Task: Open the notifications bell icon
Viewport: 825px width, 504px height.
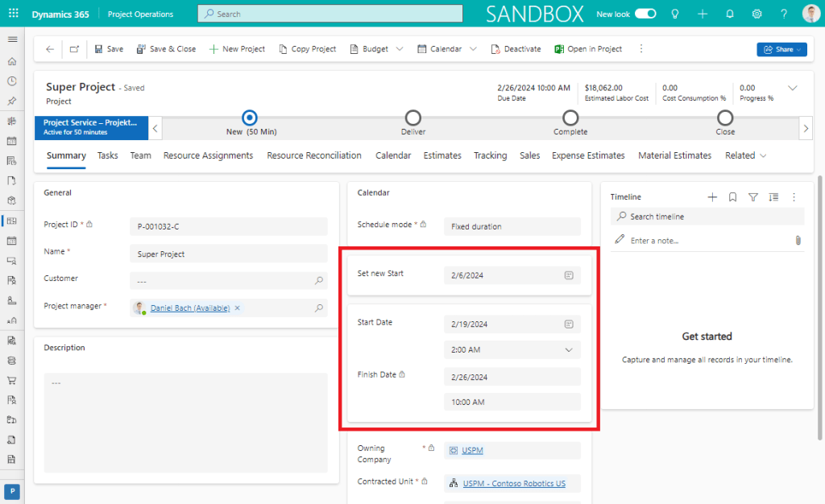Action: pos(730,14)
